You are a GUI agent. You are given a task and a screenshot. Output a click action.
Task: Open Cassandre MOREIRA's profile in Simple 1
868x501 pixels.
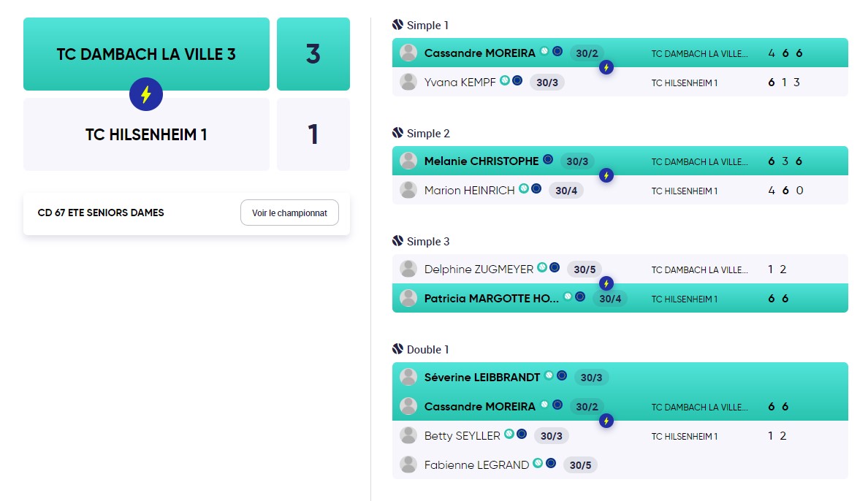479,53
